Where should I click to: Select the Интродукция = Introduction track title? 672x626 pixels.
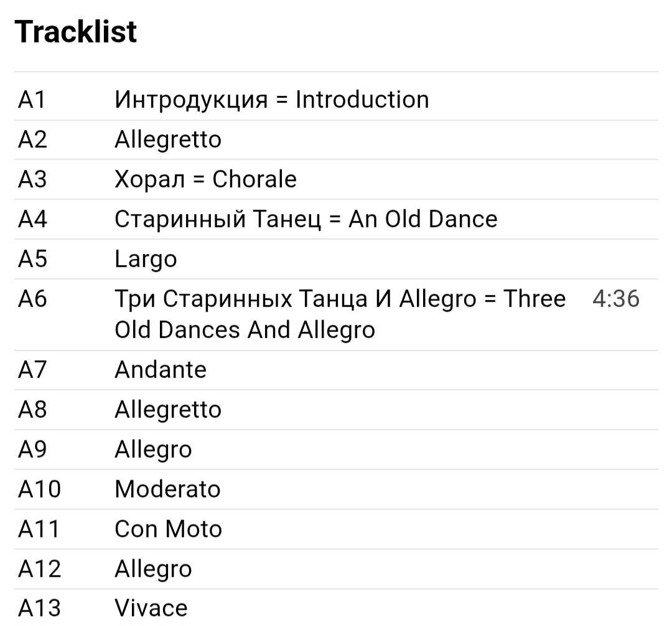[x=271, y=100]
